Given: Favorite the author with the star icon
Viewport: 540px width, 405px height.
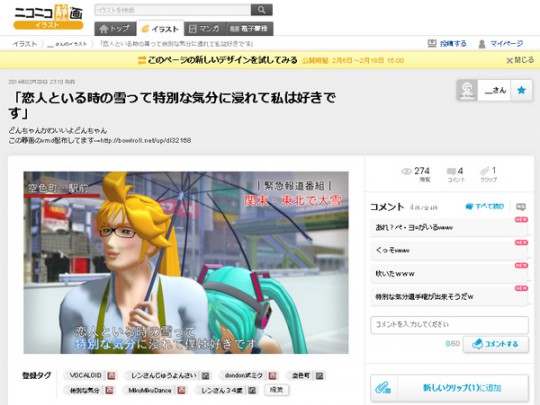Looking at the screenshot, I should [521, 90].
